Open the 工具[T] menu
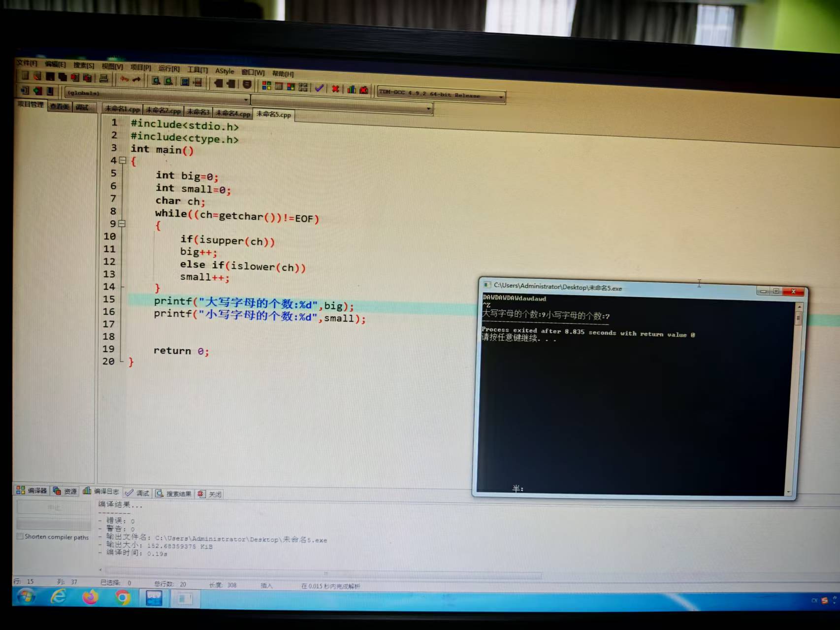840x630 pixels. pyautogui.click(x=197, y=69)
